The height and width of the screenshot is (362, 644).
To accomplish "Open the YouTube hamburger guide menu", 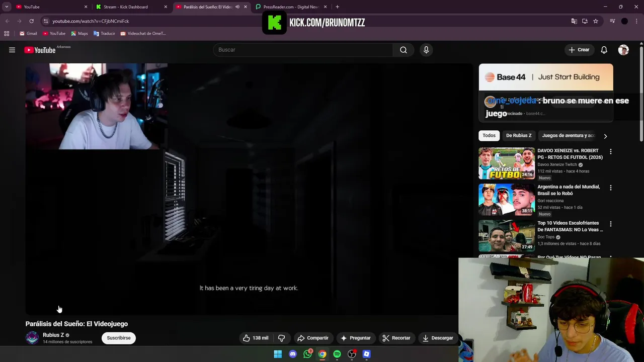I will coord(12,50).
